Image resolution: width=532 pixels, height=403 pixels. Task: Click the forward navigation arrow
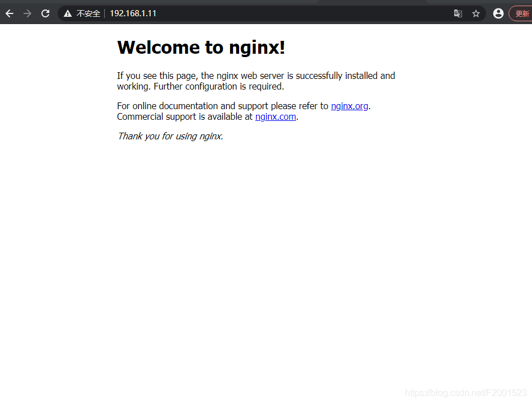[x=27, y=13]
